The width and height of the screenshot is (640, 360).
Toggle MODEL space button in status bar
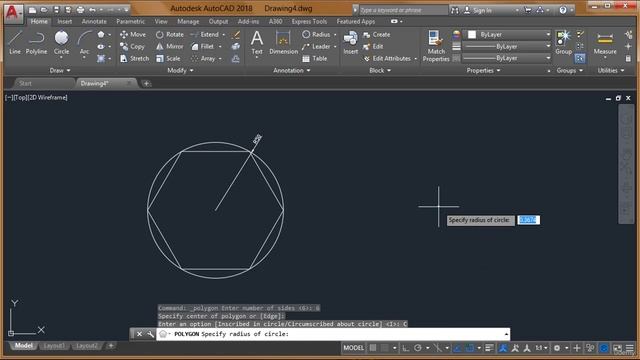(x=353, y=348)
